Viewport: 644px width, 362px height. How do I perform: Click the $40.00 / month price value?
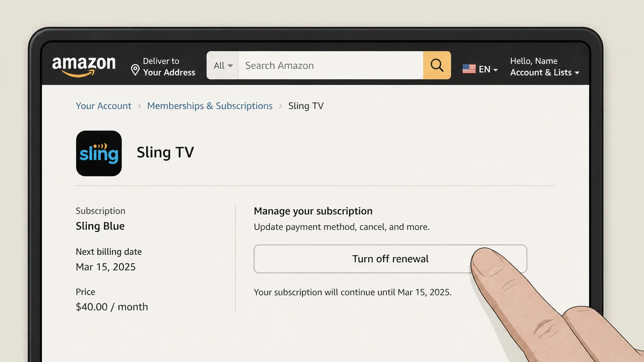(x=112, y=307)
